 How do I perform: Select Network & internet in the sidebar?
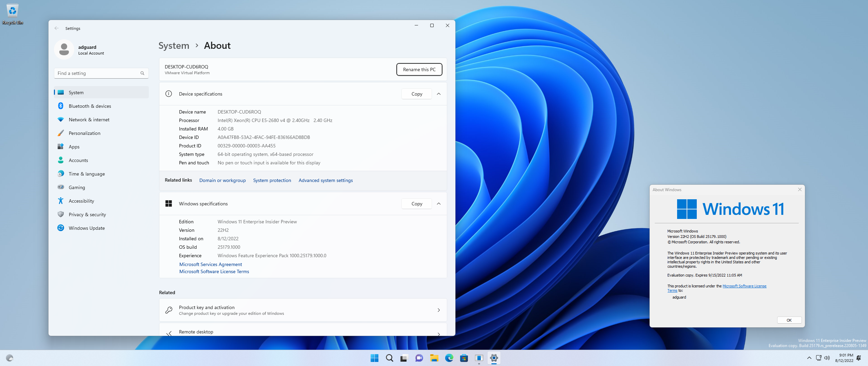101,120
